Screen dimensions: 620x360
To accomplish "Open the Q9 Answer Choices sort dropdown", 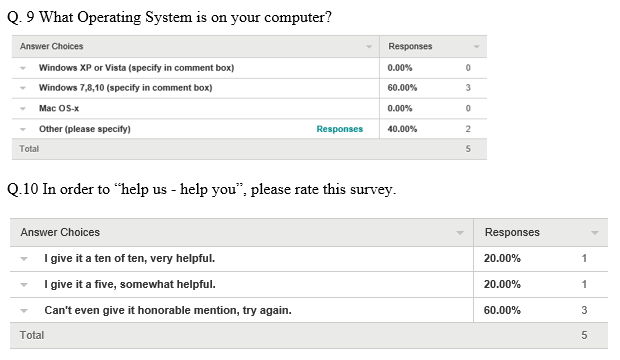I will (369, 47).
